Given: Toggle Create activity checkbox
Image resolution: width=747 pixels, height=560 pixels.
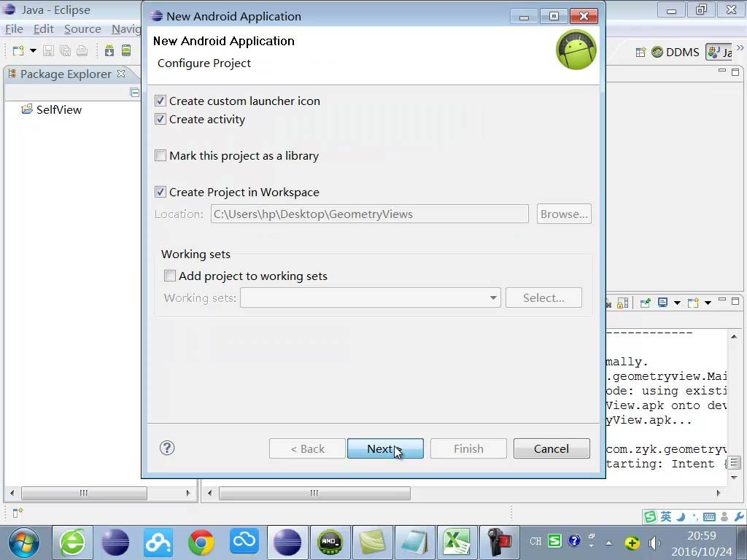Looking at the screenshot, I should pos(160,119).
